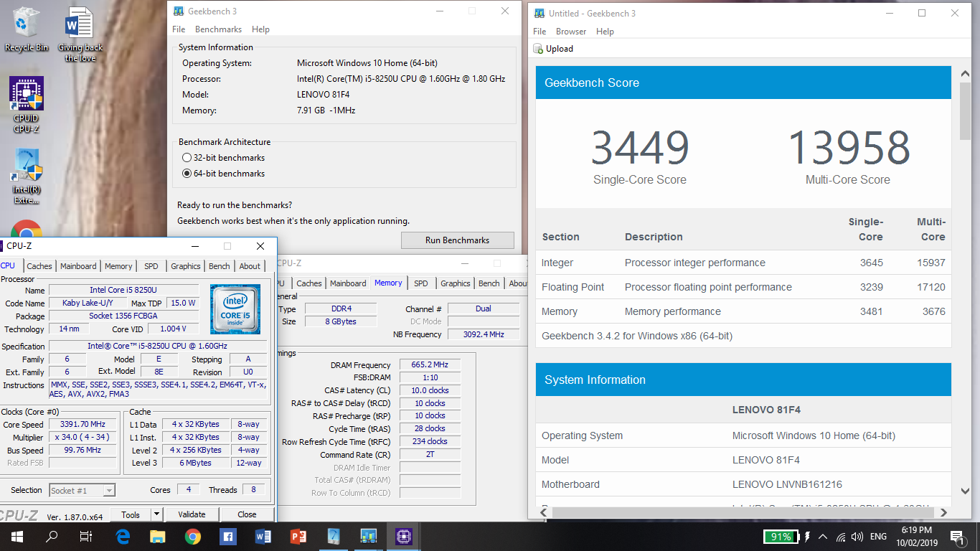980x551 pixels.
Task: Open Google Chrome from the taskbar
Action: pos(192,536)
